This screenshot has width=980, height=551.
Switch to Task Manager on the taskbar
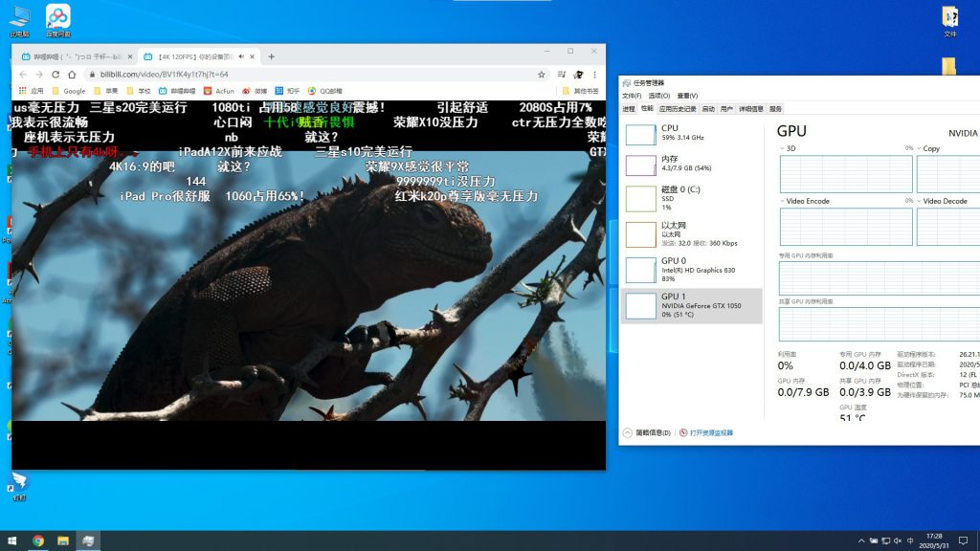tap(88, 540)
